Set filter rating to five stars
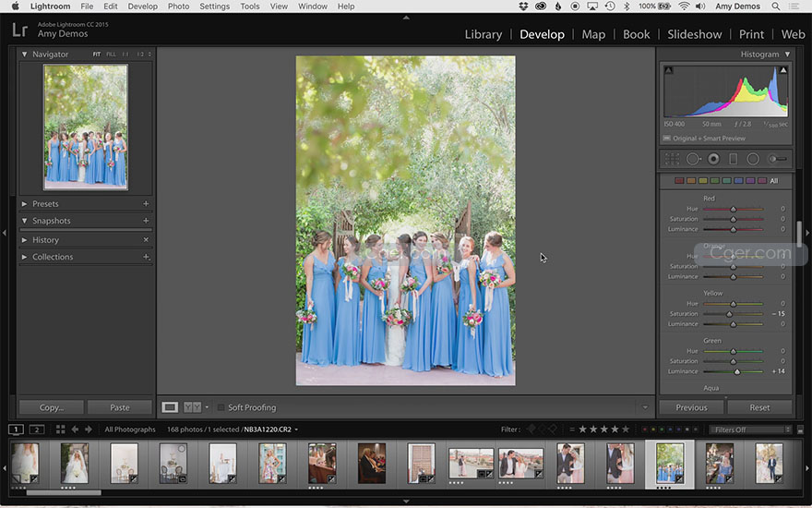 [626, 429]
